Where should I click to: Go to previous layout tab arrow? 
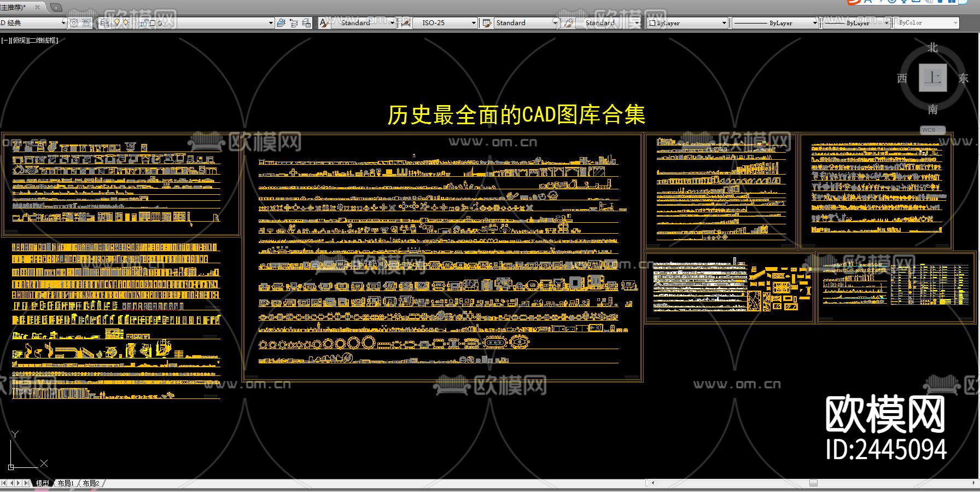click(11, 483)
